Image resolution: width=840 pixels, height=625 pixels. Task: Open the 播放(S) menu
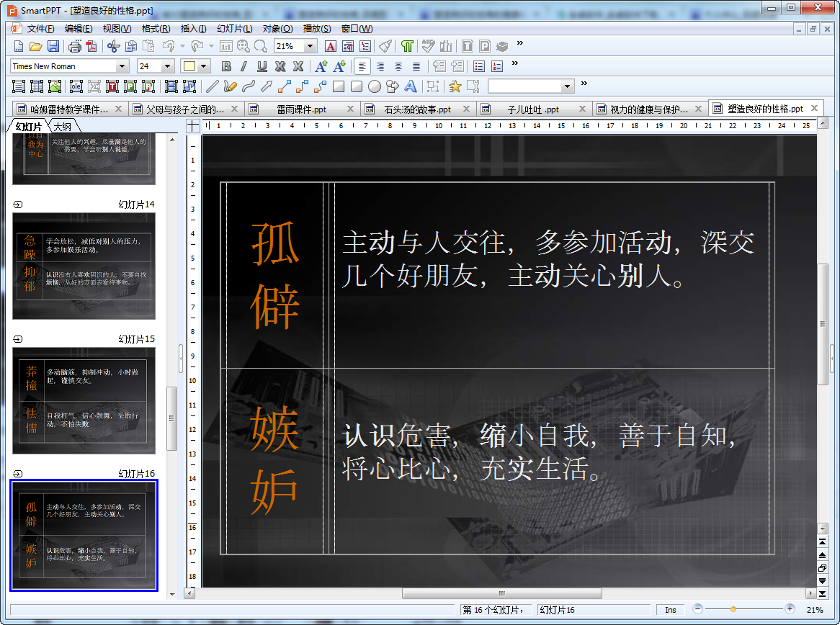pos(316,29)
